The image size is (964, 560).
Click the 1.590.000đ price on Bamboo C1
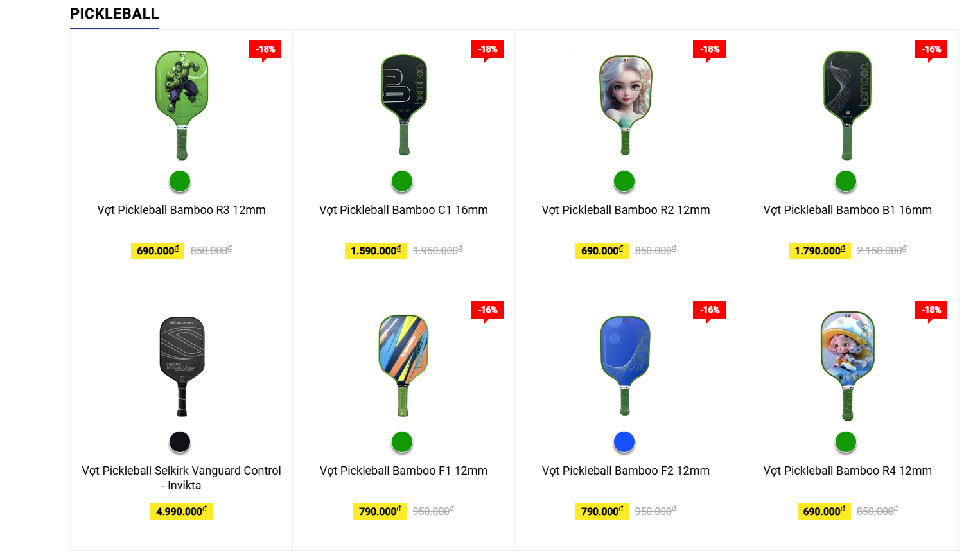[x=376, y=250]
